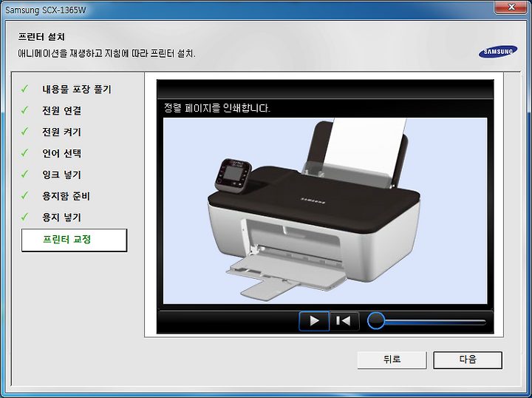This screenshot has height=398, width=532.
Task: Select the 용지 넣기 step
Action: pos(62,217)
